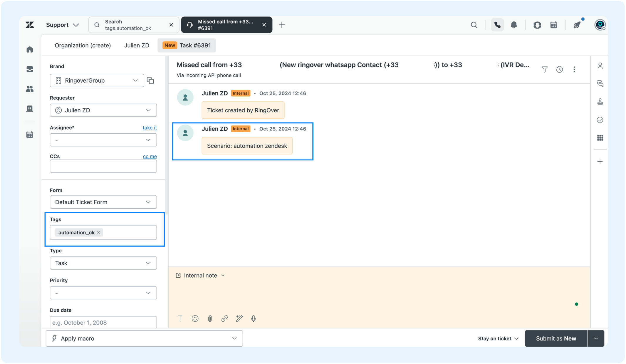Open the rocket what's new icon
The image size is (626, 364).
[x=577, y=25]
